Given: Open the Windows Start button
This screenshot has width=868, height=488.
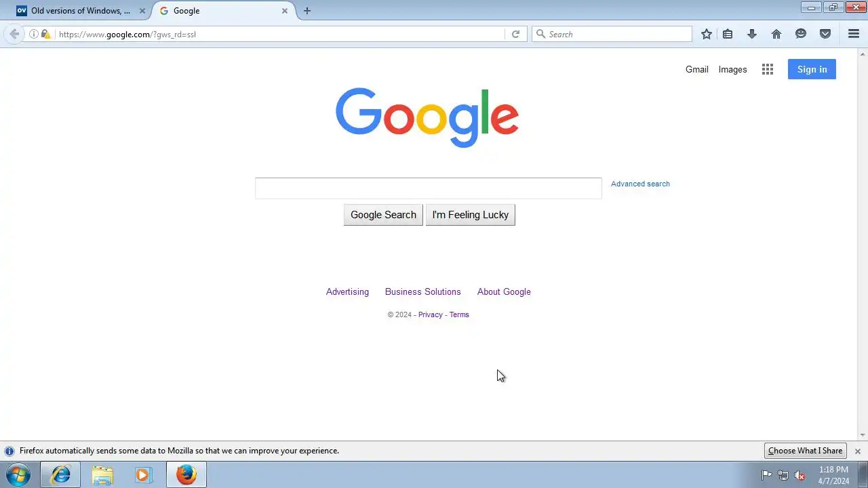Looking at the screenshot, I should click(x=18, y=475).
